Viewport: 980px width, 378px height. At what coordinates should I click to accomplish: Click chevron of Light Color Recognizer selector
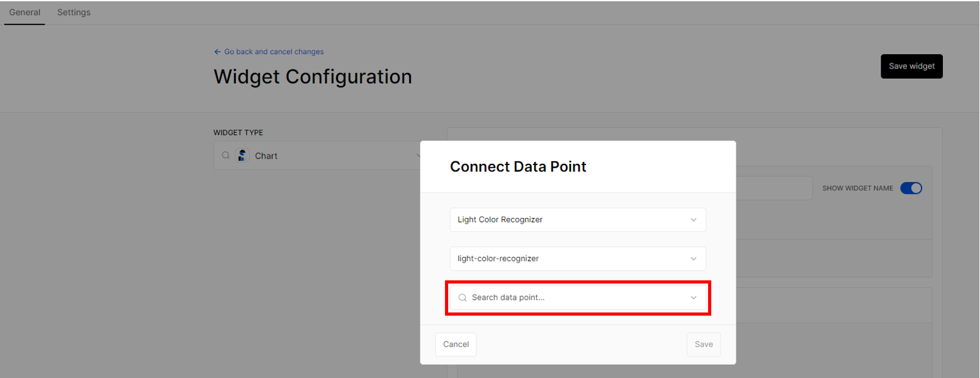[694, 220]
